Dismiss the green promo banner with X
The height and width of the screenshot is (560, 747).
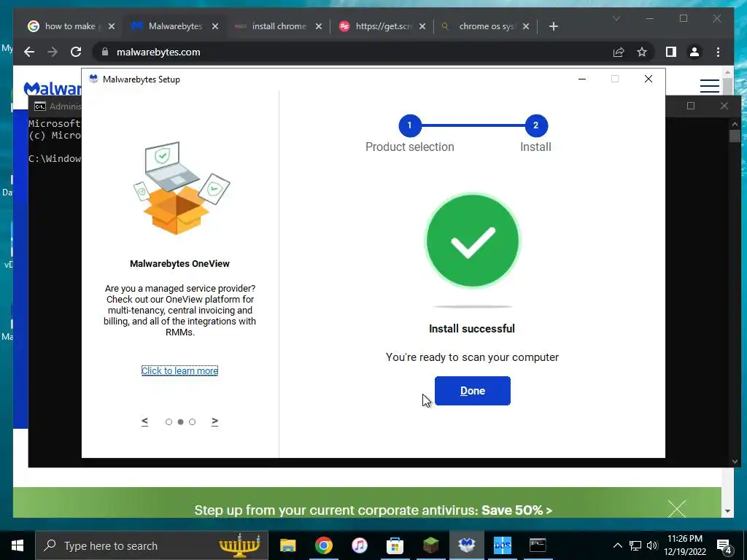(676, 508)
